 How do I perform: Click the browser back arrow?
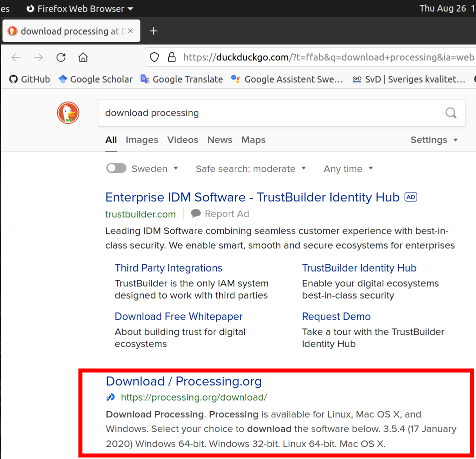(16, 57)
